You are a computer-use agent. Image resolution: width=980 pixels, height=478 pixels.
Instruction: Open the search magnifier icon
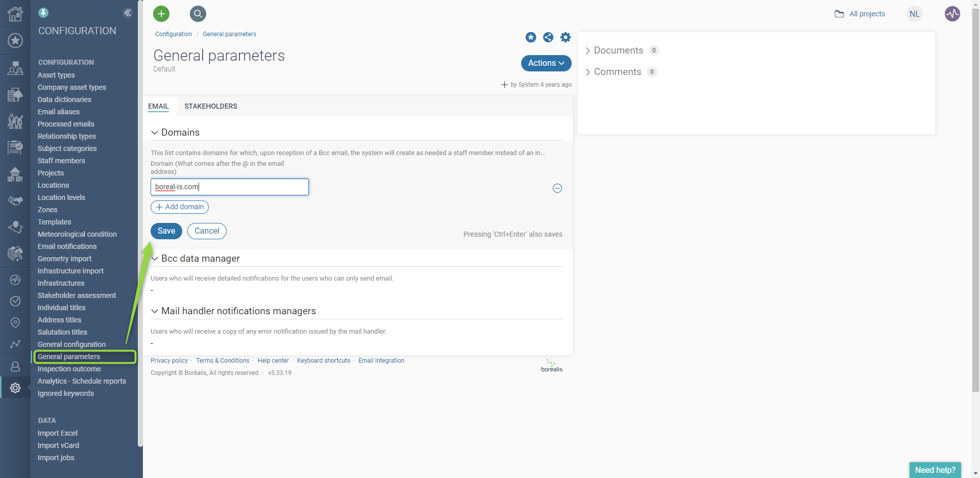click(198, 14)
